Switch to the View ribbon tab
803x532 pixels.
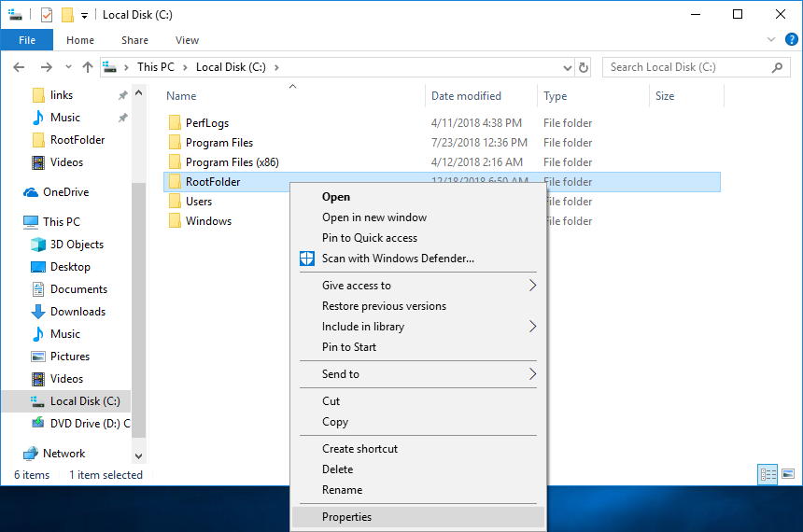point(187,40)
